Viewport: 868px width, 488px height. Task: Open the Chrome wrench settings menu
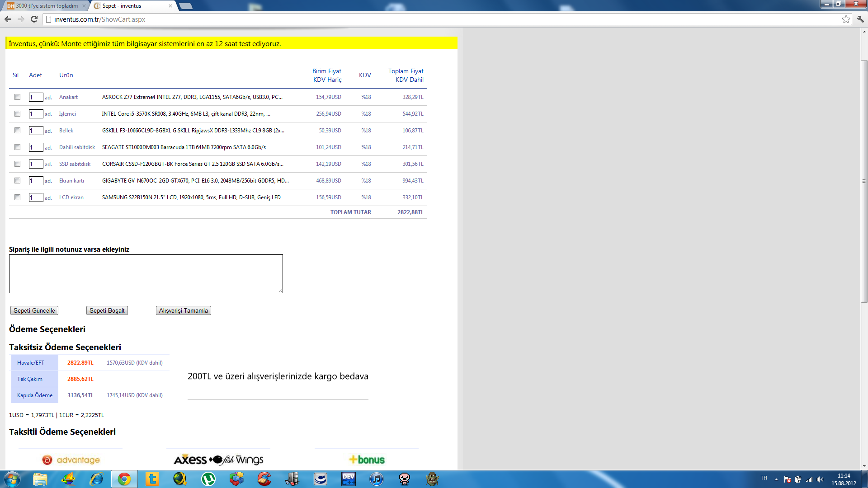[x=860, y=19]
